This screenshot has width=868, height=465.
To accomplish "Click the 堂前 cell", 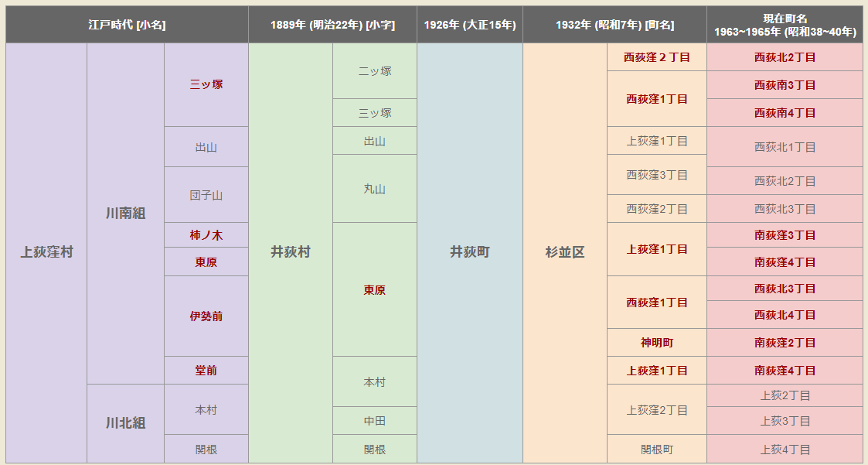I will click(x=206, y=371).
